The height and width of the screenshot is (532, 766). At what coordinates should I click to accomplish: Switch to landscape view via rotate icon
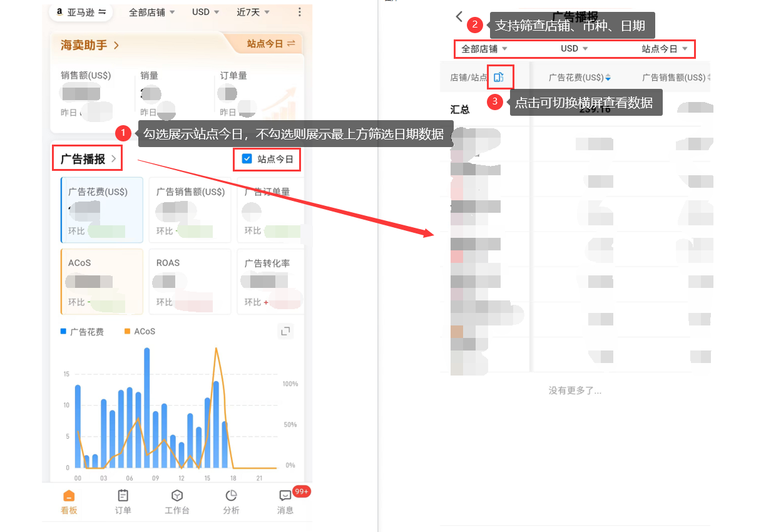[499, 77]
